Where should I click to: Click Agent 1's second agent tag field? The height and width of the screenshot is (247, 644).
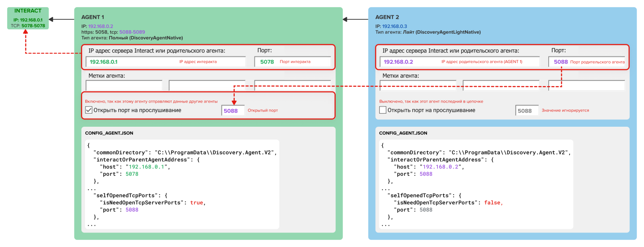(x=207, y=86)
